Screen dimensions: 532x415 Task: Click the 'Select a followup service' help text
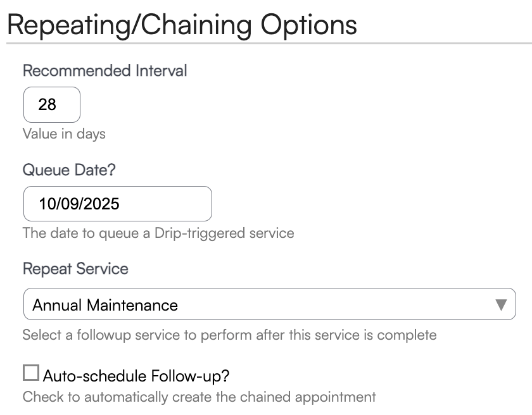(x=229, y=334)
